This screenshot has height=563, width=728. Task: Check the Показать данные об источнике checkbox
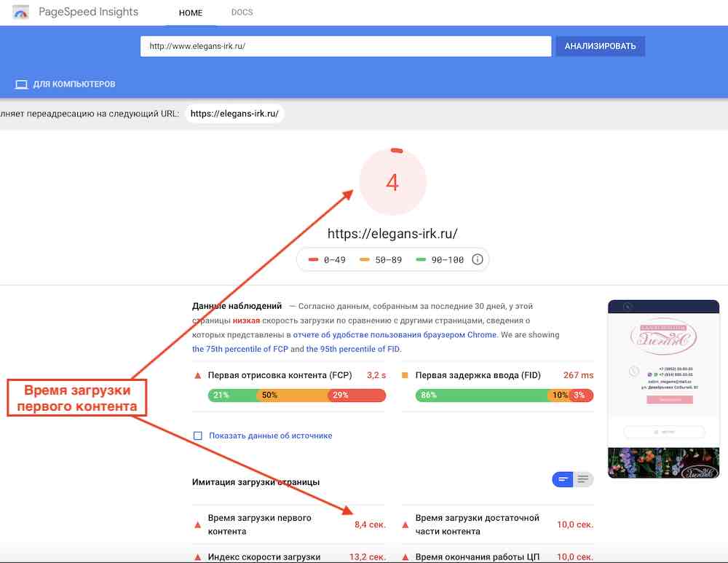coord(198,436)
